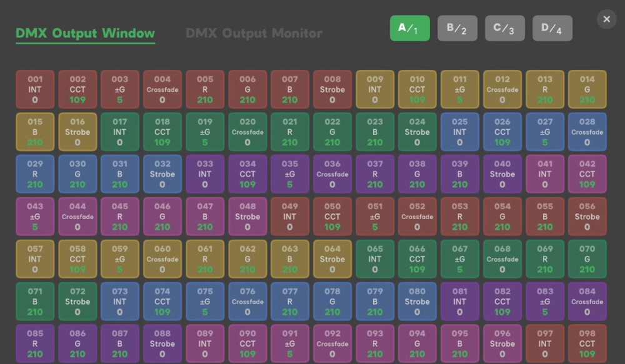Select blue channel 080 Strobe cell
625x364 pixels.
pos(417,302)
